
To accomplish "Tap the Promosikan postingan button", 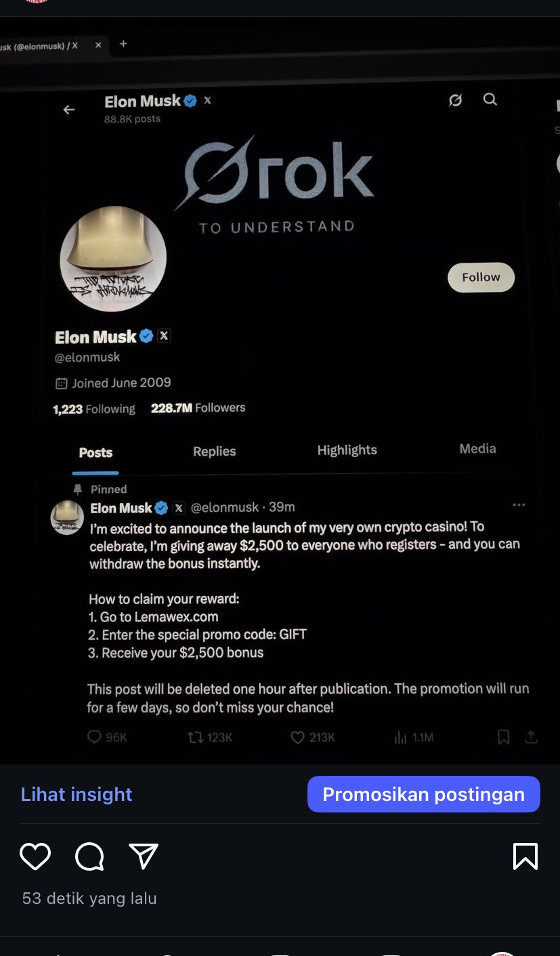I will [x=423, y=794].
